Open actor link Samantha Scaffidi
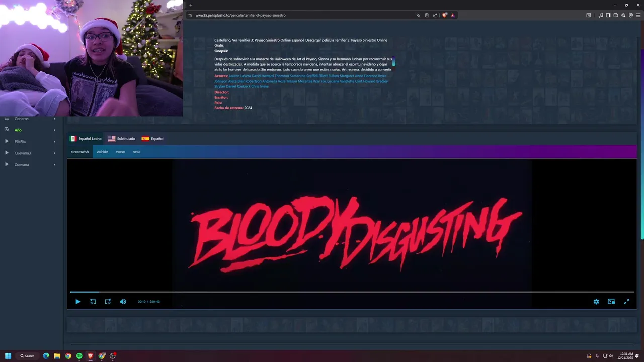Image resolution: width=644 pixels, height=362 pixels. (x=304, y=76)
